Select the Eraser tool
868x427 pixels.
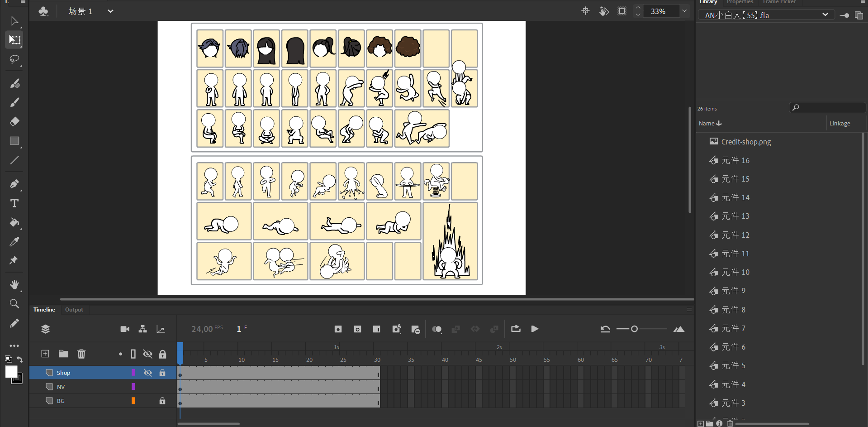click(14, 121)
